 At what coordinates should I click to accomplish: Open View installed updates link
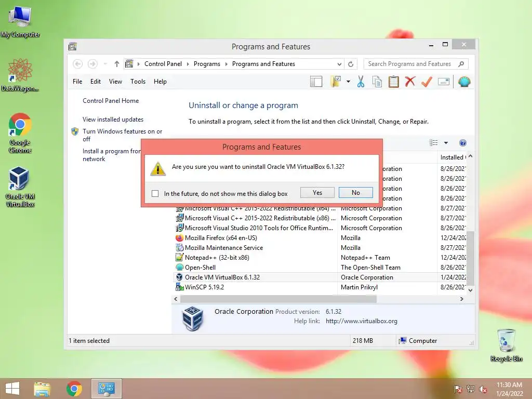pyautogui.click(x=113, y=119)
